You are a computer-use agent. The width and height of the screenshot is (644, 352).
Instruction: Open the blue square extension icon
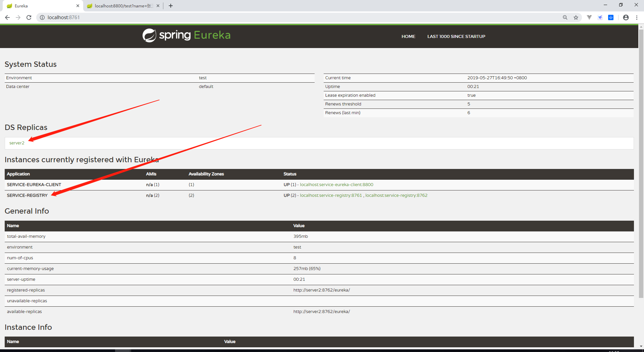point(611,17)
